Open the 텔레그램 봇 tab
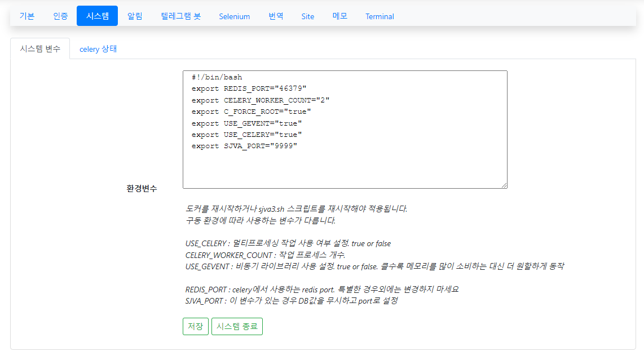Screen dimensions: 644x356 180,16
